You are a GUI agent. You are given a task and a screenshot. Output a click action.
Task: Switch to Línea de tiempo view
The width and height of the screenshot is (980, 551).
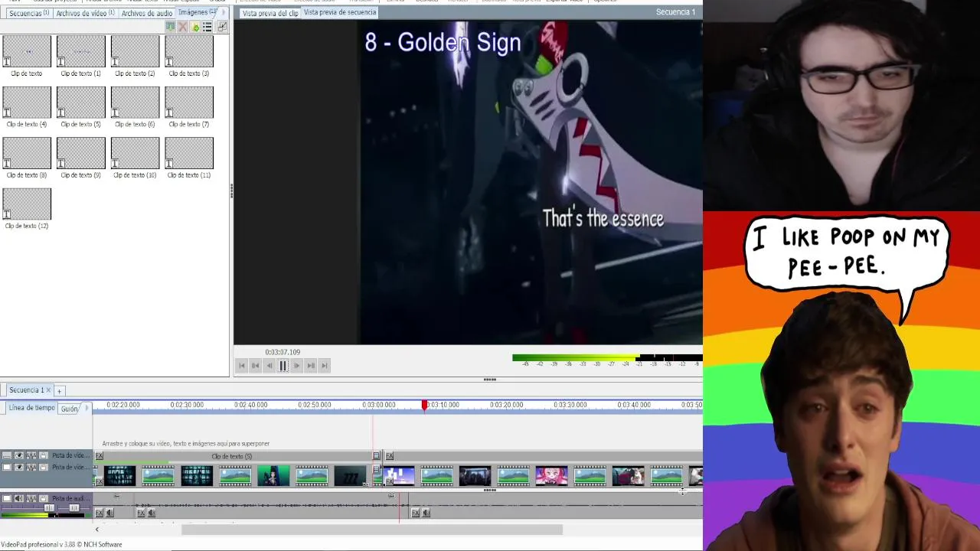(31, 408)
